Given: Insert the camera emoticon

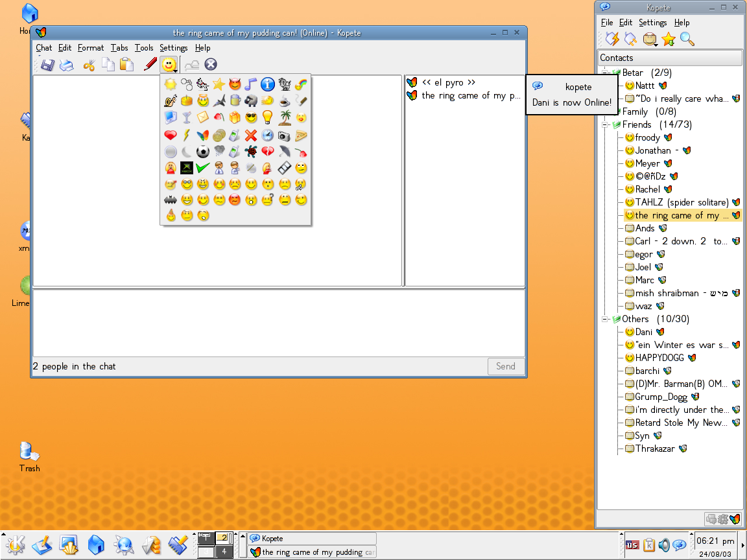Looking at the screenshot, I should coord(285,136).
